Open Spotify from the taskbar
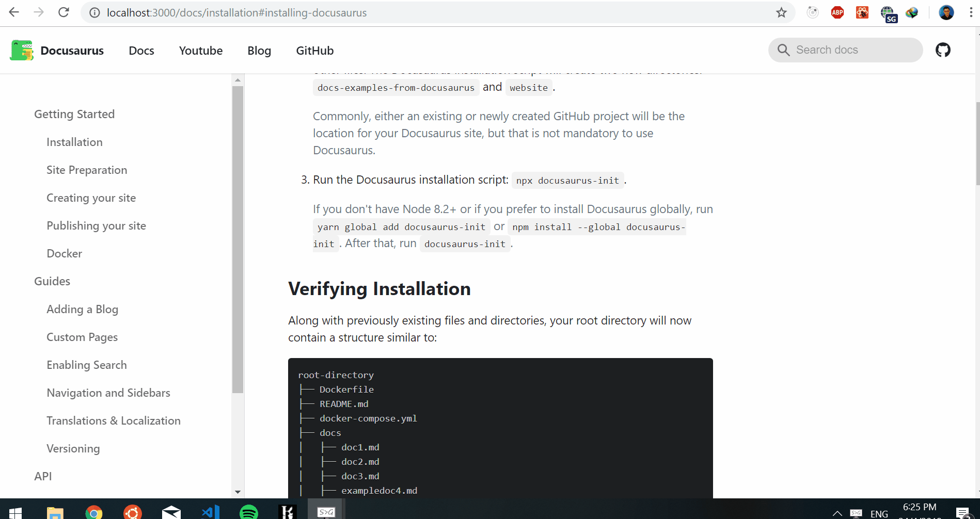 pos(249,512)
